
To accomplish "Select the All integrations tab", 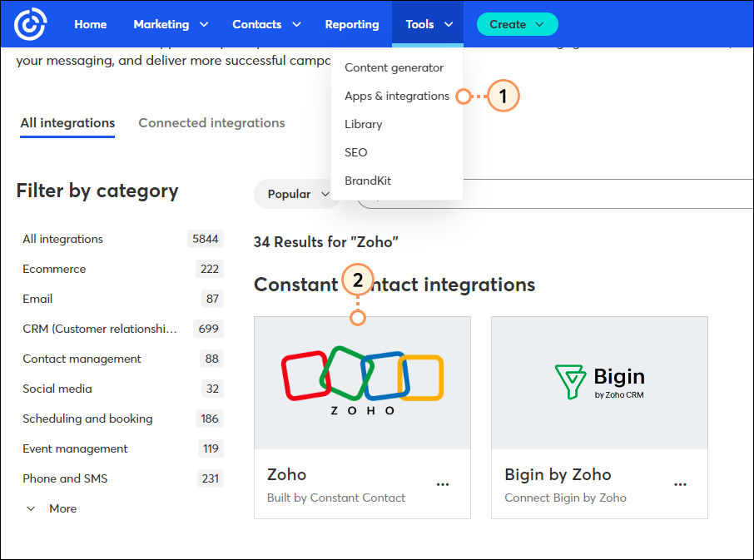I will 67,122.
